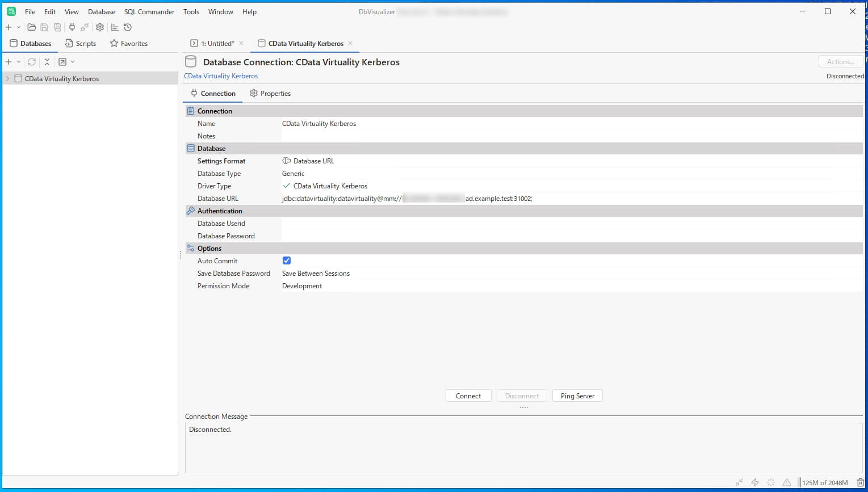This screenshot has width=868, height=492.
Task: Switch to the Scripts tab
Action: click(x=81, y=44)
